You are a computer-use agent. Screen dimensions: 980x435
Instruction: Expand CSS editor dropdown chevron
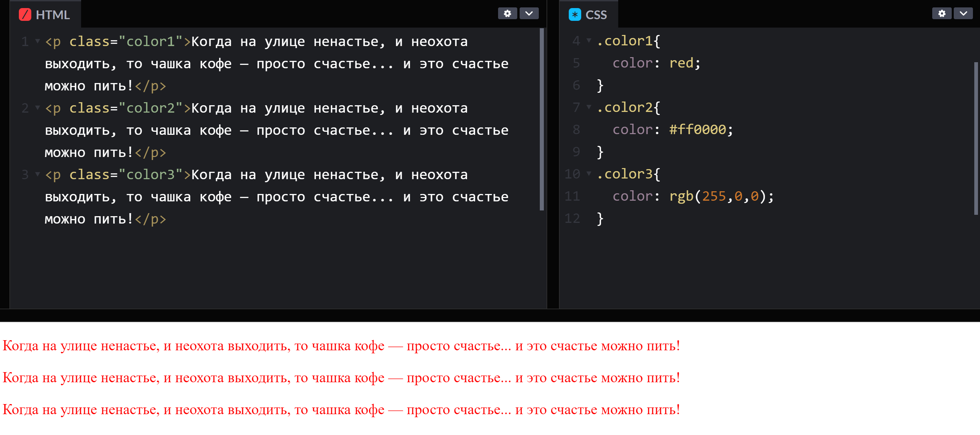pyautogui.click(x=963, y=13)
